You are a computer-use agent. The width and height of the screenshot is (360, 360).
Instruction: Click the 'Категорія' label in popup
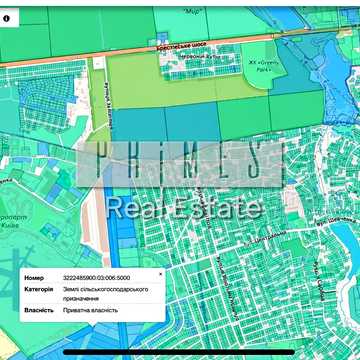(39, 289)
